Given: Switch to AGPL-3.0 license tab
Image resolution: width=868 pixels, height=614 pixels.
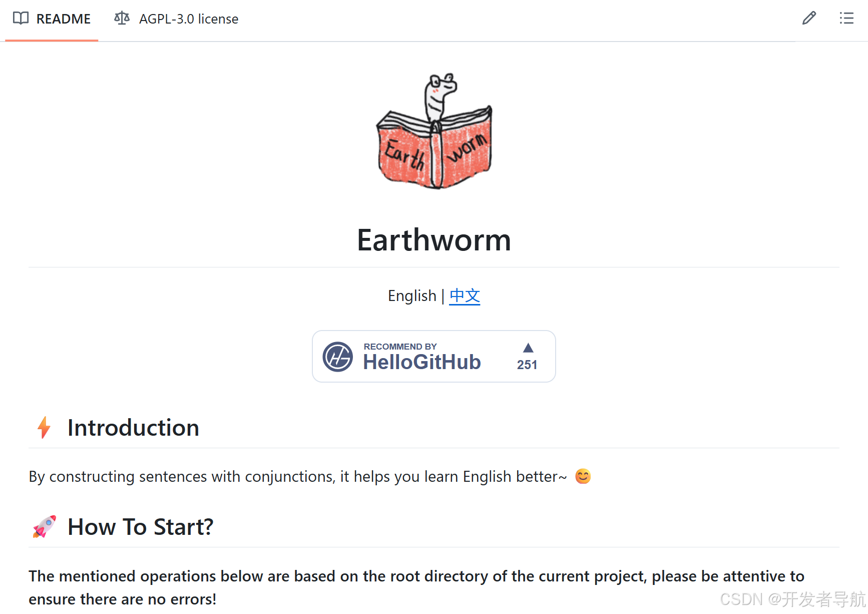Looking at the screenshot, I should [x=176, y=19].
